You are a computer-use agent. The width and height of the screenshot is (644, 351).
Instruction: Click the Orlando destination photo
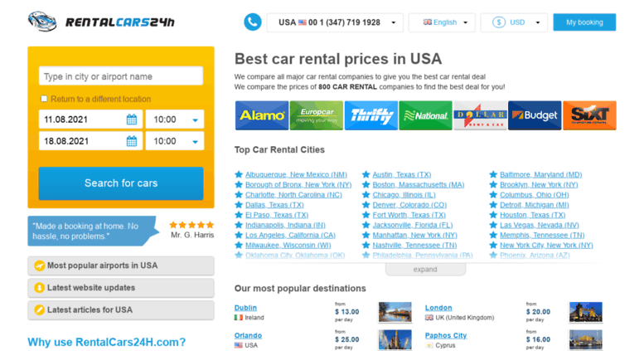(395, 340)
